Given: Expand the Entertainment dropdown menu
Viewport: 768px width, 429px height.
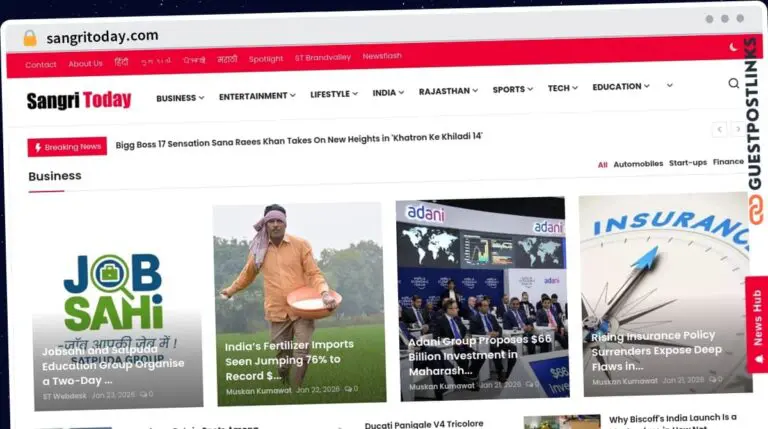Looking at the screenshot, I should [257, 96].
